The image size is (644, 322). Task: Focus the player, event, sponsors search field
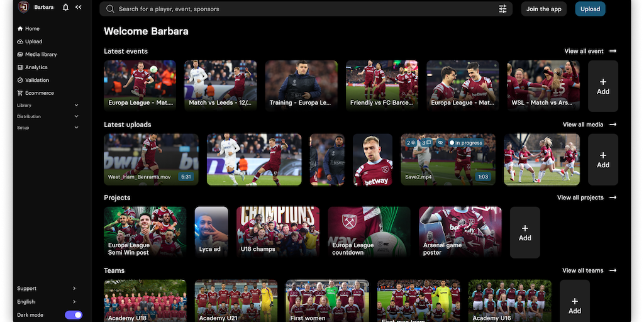click(306, 9)
